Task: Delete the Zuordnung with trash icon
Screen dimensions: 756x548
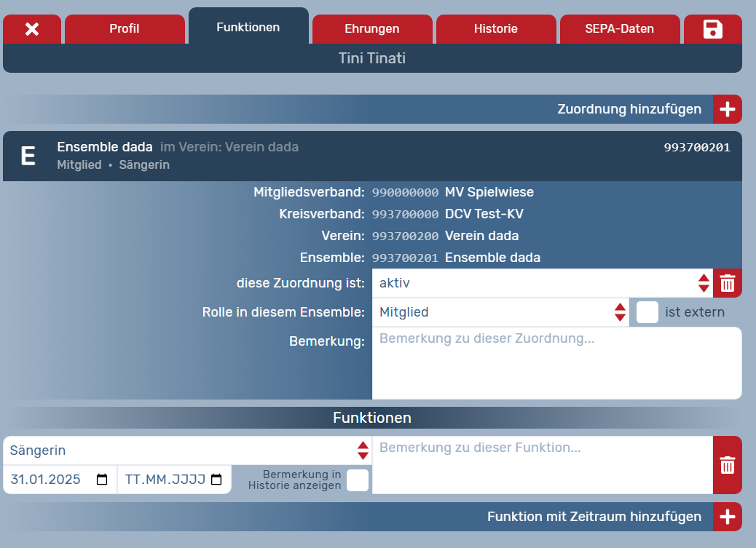Action: tap(727, 283)
